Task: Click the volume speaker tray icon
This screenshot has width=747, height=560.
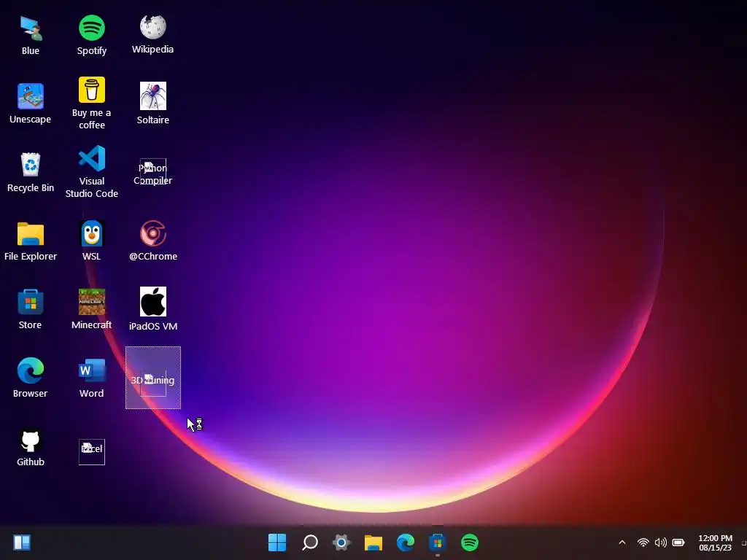Action: point(661,542)
